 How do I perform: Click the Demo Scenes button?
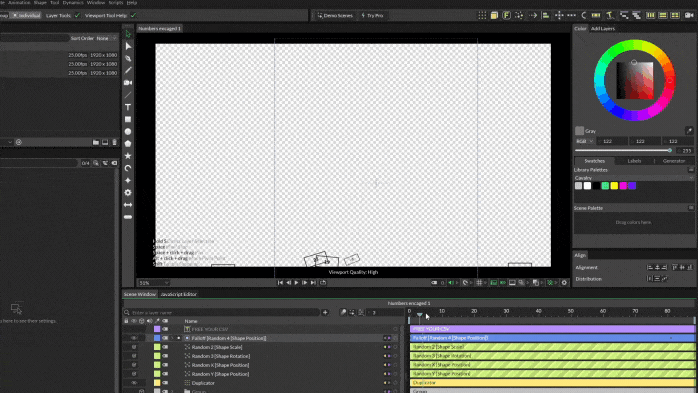[x=335, y=16]
